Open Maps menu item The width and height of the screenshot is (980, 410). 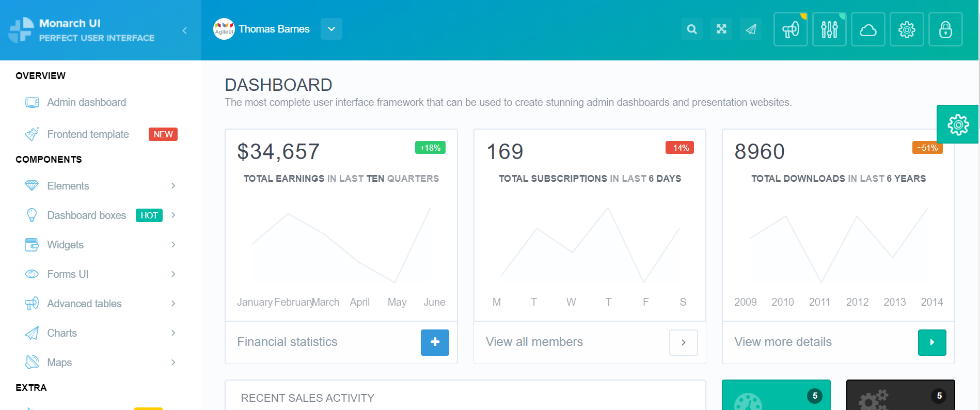[x=101, y=362]
